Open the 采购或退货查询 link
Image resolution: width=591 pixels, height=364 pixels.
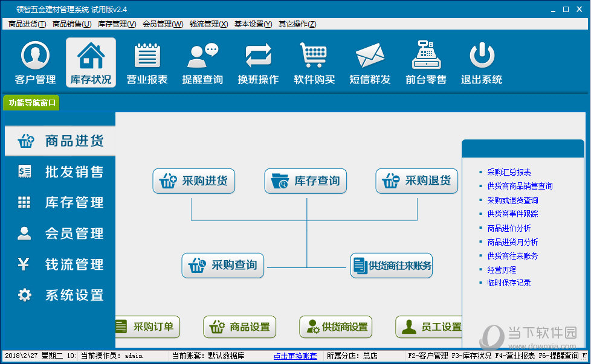point(512,200)
